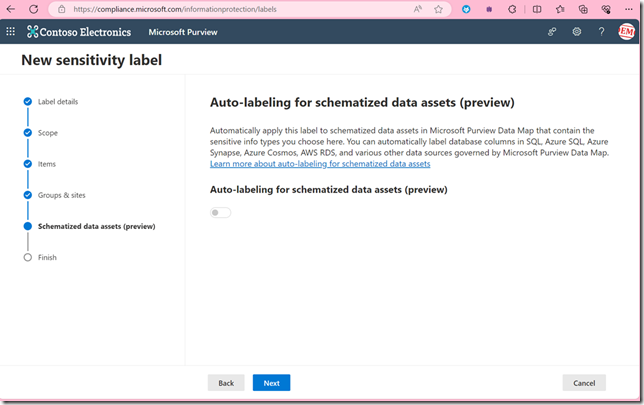Add page to favorites star icon
This screenshot has height=405, width=644.
438,9
